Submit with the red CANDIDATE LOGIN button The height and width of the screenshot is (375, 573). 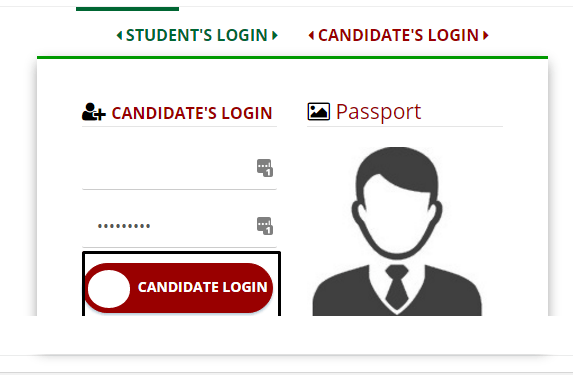179,288
